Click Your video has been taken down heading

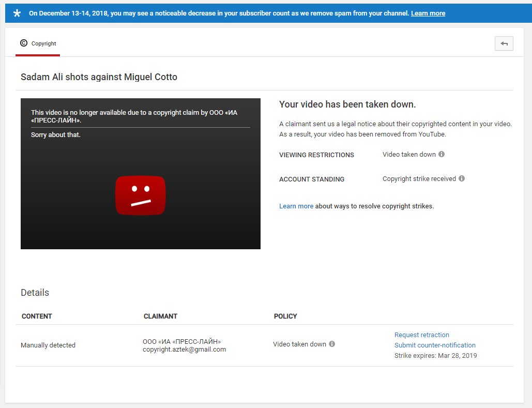click(347, 104)
